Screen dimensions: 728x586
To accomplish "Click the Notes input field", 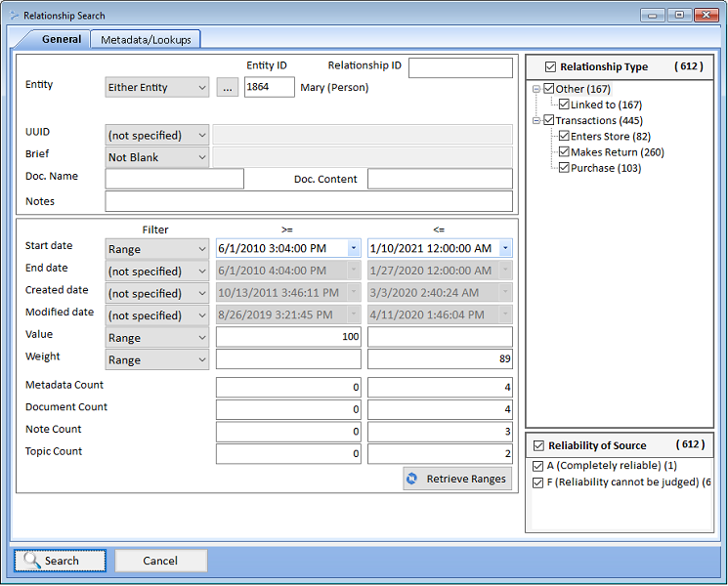I will [309, 201].
